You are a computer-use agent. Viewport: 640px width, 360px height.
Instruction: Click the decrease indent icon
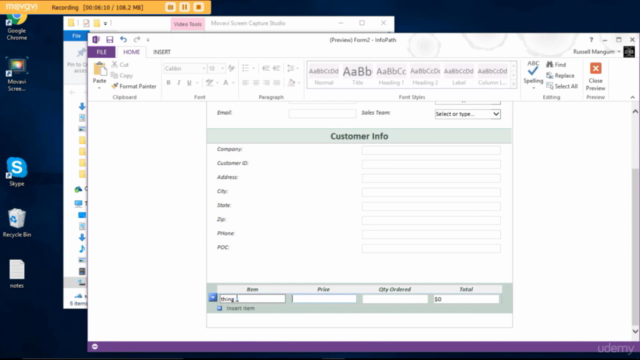[x=266, y=68]
